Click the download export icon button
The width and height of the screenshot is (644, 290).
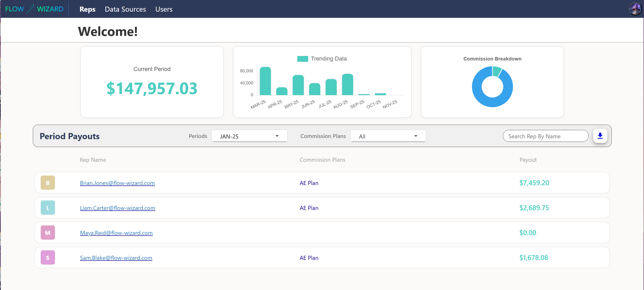[600, 136]
